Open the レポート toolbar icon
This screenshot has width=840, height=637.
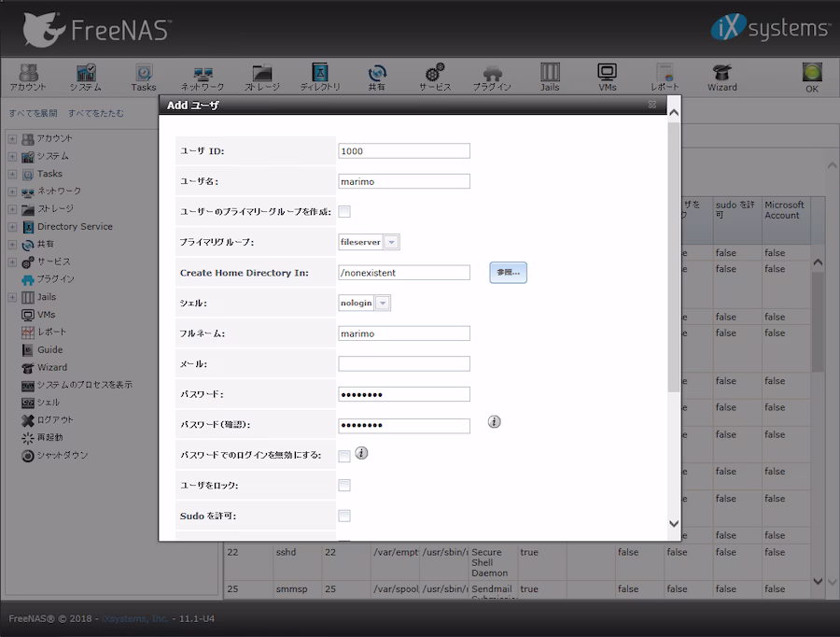coord(665,78)
